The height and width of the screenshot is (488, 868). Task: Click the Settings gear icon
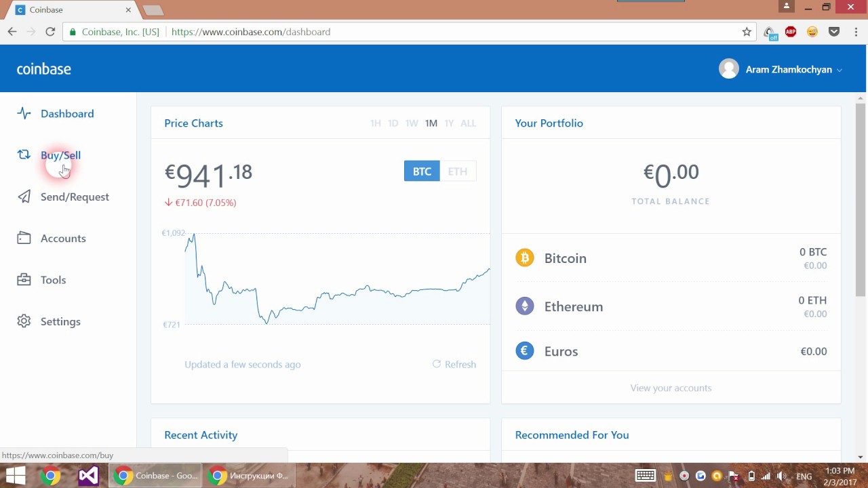[x=24, y=321]
